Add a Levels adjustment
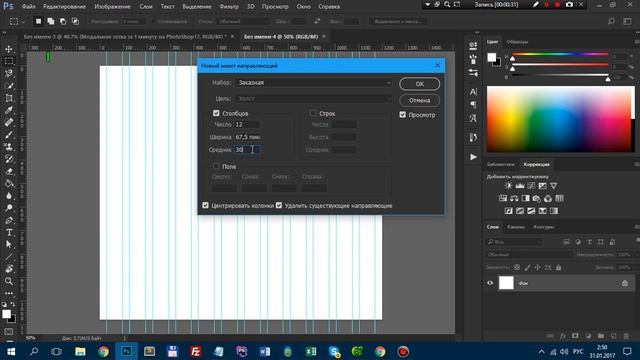 tap(520, 186)
